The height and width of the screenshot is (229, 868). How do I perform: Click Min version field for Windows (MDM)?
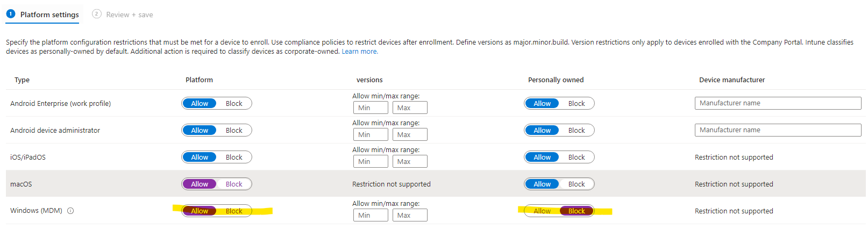[x=371, y=215]
